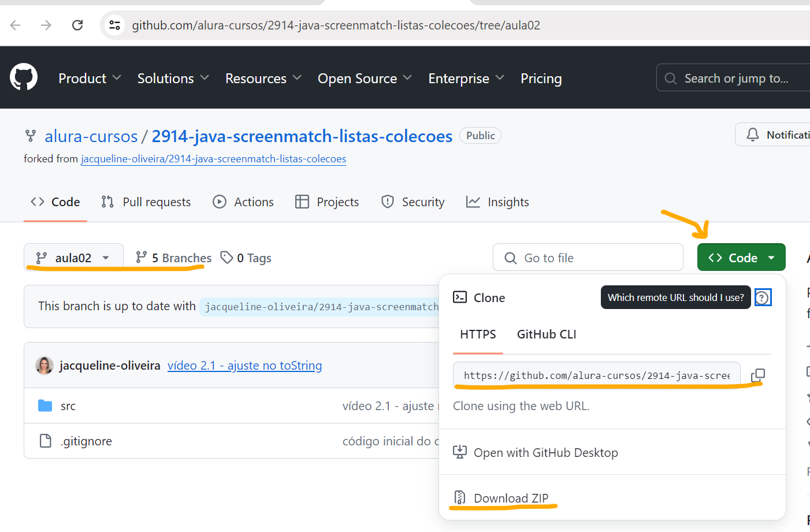Go back with the browser back arrow

pyautogui.click(x=16, y=25)
